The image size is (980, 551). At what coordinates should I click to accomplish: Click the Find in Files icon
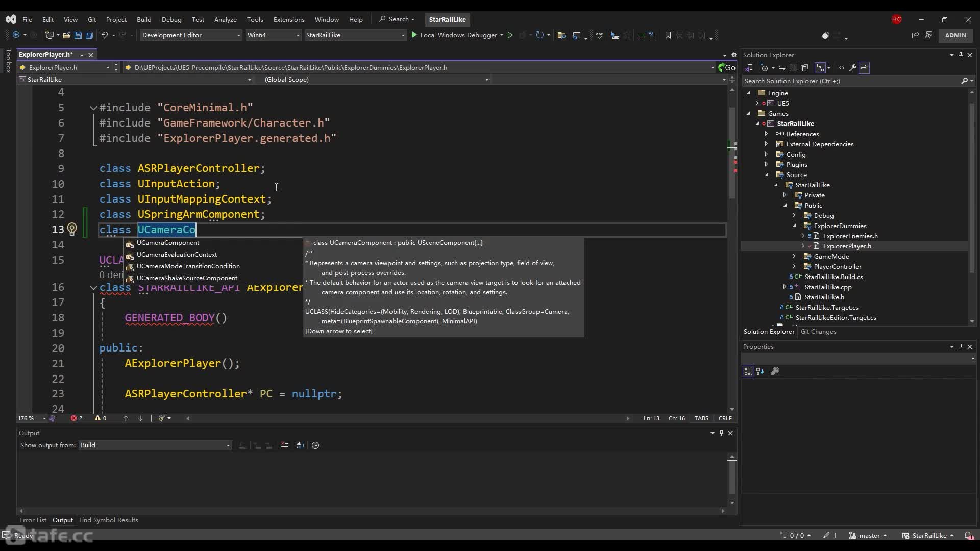pyautogui.click(x=561, y=35)
